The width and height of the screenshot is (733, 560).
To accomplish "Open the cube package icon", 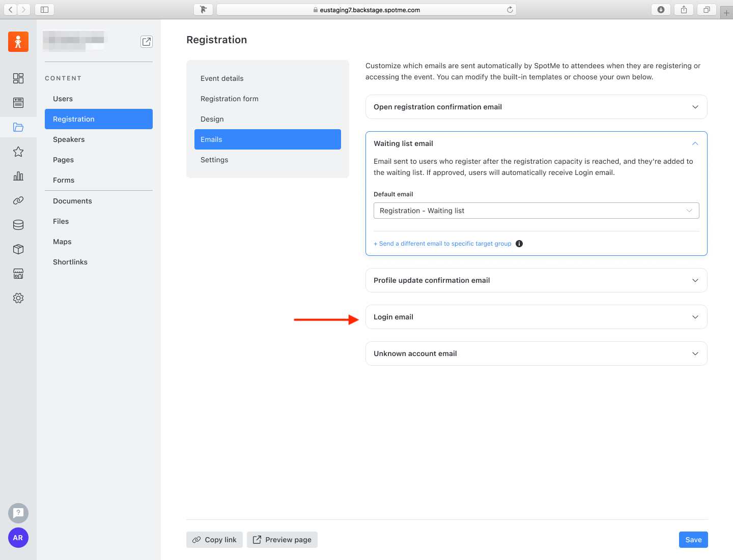I will (x=18, y=249).
